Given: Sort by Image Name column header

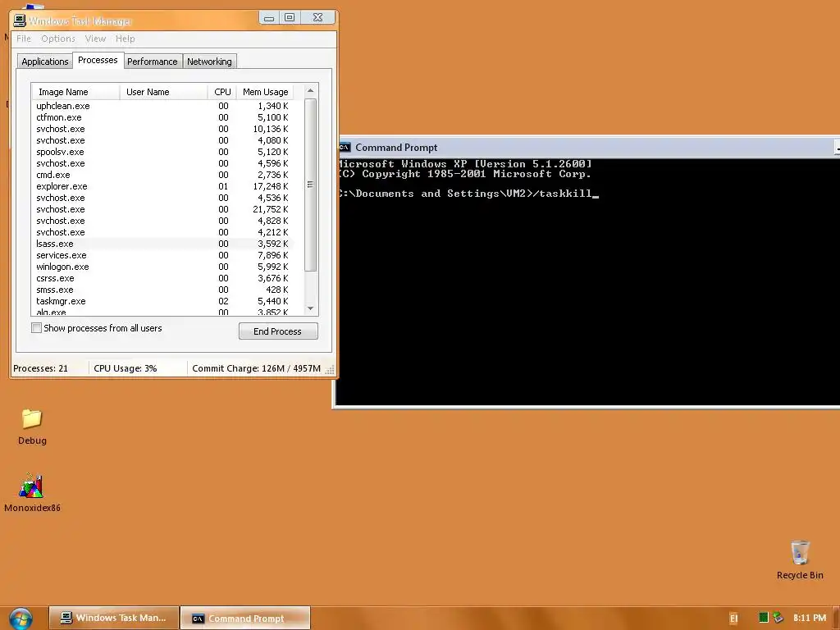Looking at the screenshot, I should [x=75, y=92].
